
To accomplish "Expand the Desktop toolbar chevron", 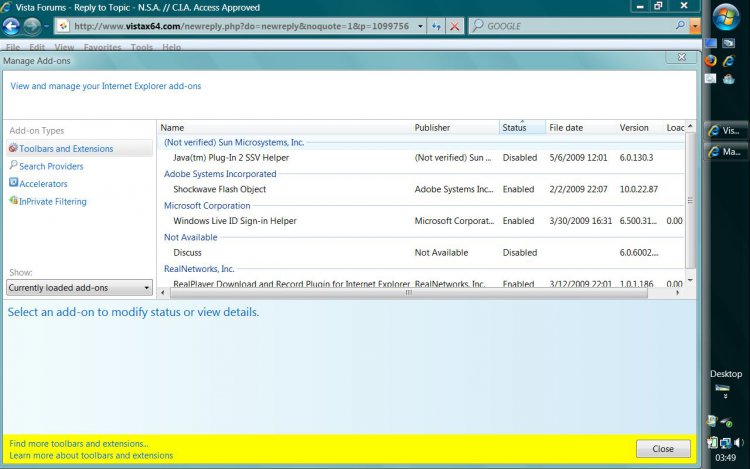I will point(726,396).
